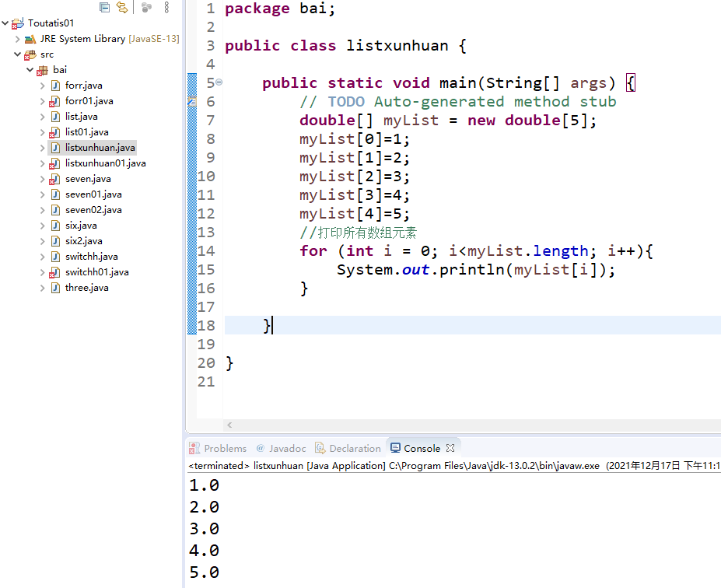Click forr01.java error file icon
This screenshot has width=721, height=588.
(54, 101)
